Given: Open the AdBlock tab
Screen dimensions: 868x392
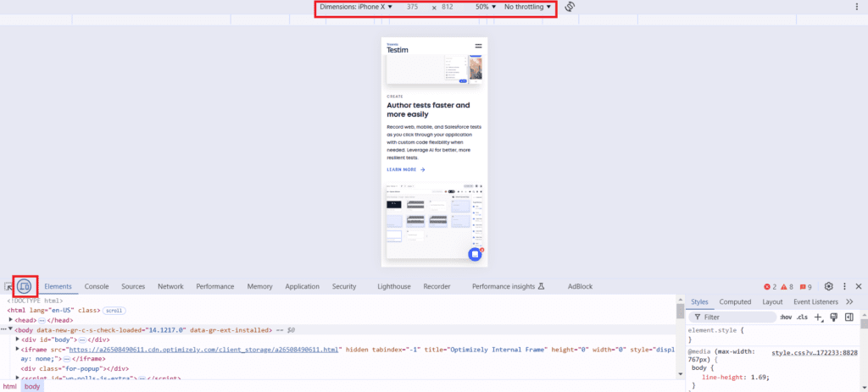Looking at the screenshot, I should (580, 286).
